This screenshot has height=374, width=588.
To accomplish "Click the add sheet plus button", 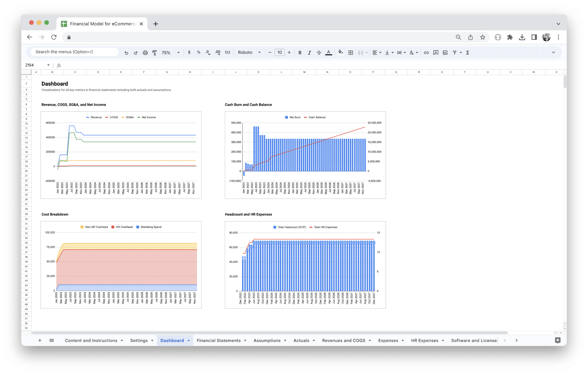I will tap(40, 340).
